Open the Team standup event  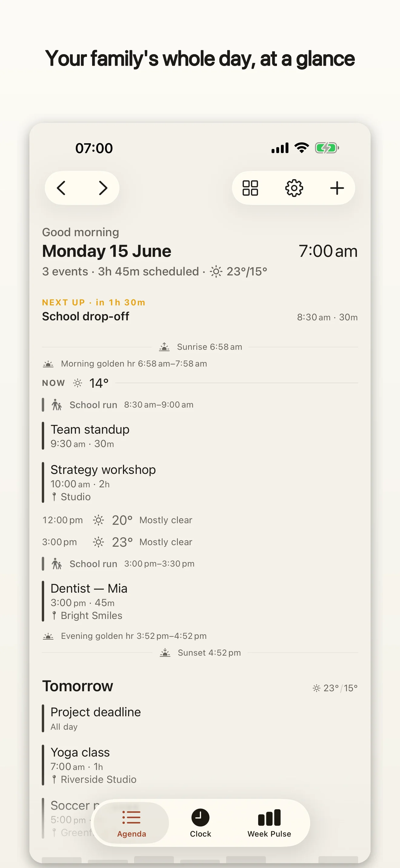pos(200,436)
